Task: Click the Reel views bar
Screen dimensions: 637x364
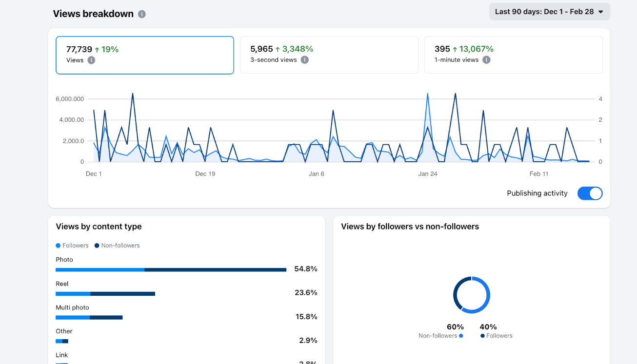Action: pos(105,294)
